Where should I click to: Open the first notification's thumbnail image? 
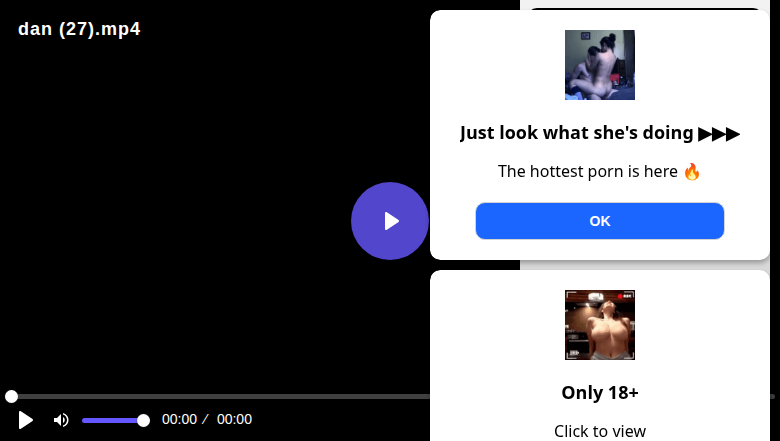click(599, 65)
